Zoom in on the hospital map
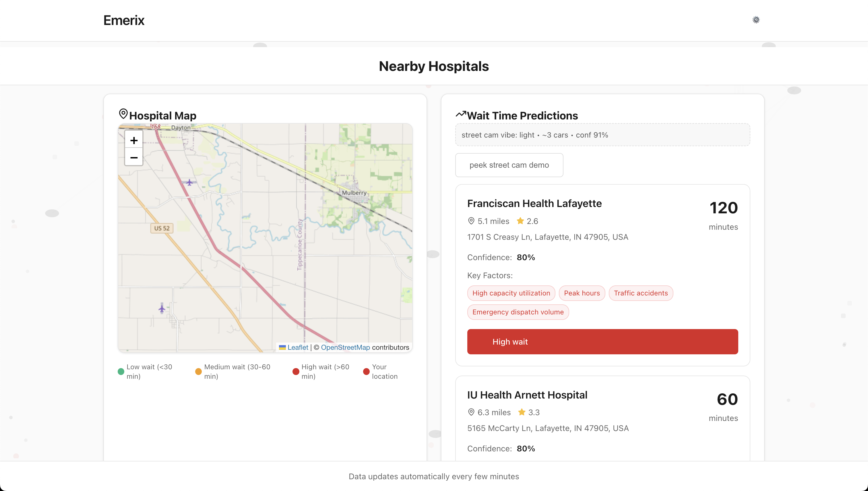Image resolution: width=868 pixels, height=491 pixels. (134, 140)
